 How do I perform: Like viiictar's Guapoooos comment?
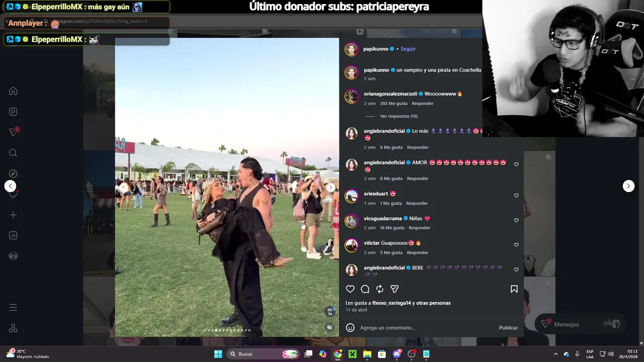tap(516, 245)
